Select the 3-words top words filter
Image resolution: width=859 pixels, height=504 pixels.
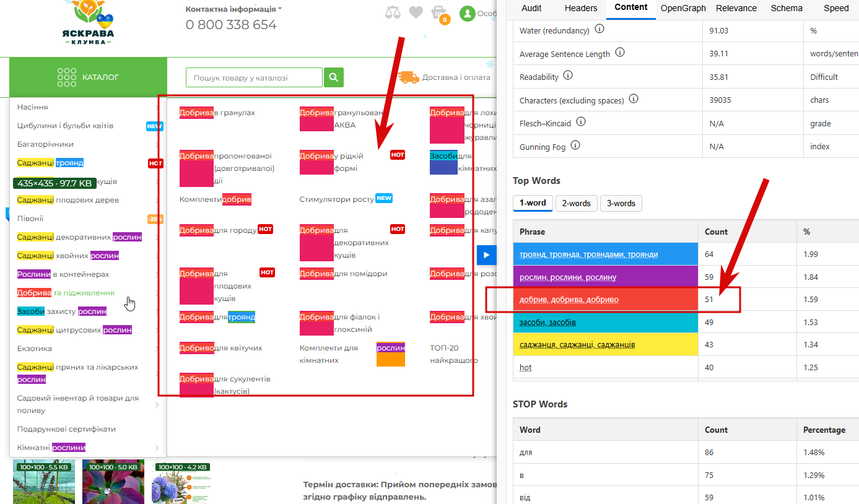tap(621, 203)
